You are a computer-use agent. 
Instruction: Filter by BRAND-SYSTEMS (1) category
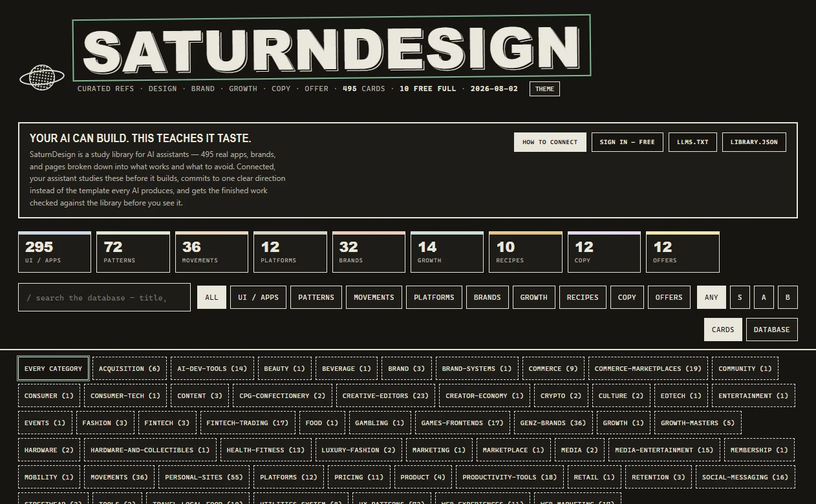tap(477, 368)
